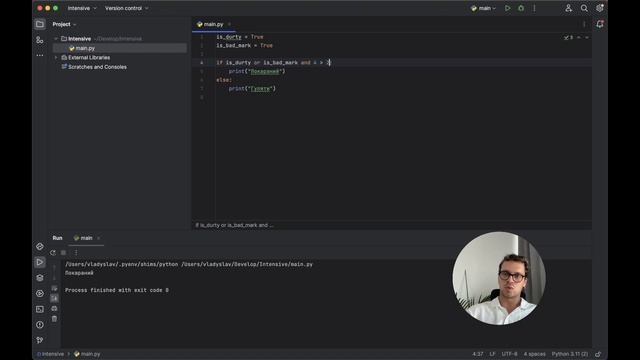Screen dimensions: 640x360
Task: Click 'Process finished with exit code 0' text
Action: click(x=117, y=290)
